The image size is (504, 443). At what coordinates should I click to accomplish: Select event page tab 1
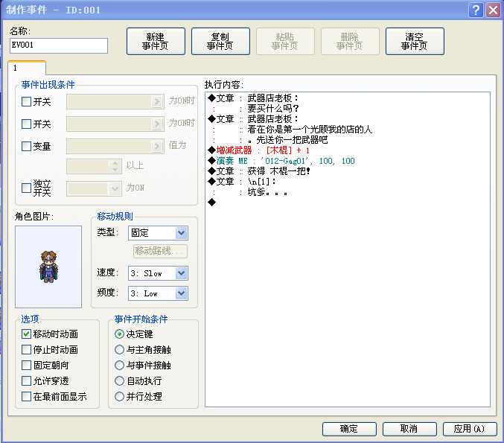27,68
